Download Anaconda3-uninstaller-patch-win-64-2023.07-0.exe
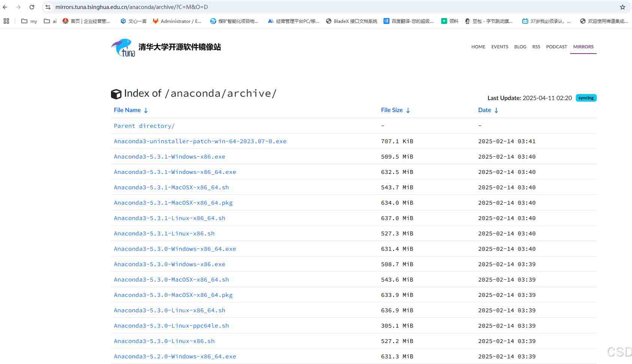This screenshot has height=364, width=632. coord(200,141)
